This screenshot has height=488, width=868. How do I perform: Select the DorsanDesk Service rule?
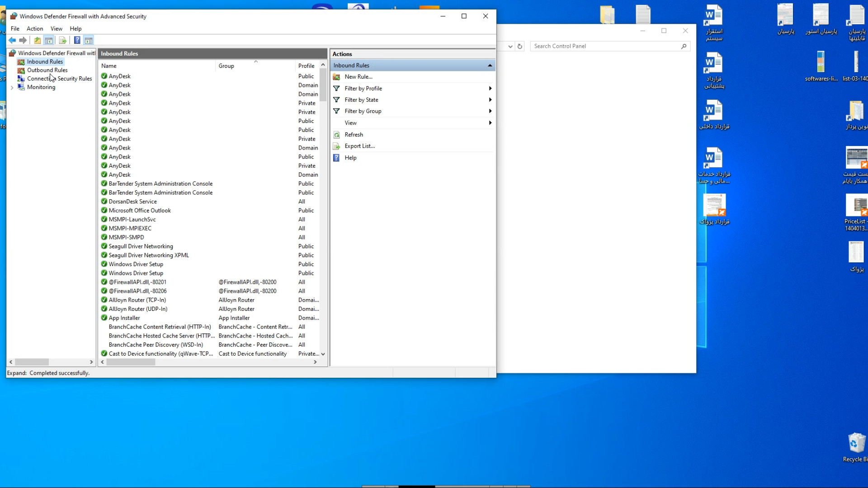click(132, 202)
